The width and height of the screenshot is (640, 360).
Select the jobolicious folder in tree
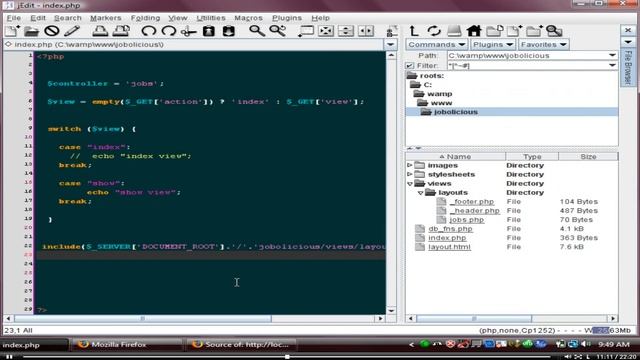point(456,112)
